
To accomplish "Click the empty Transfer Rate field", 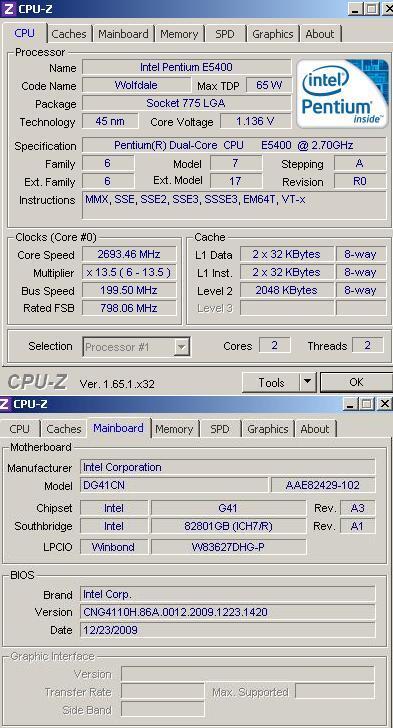I will (x=163, y=691).
